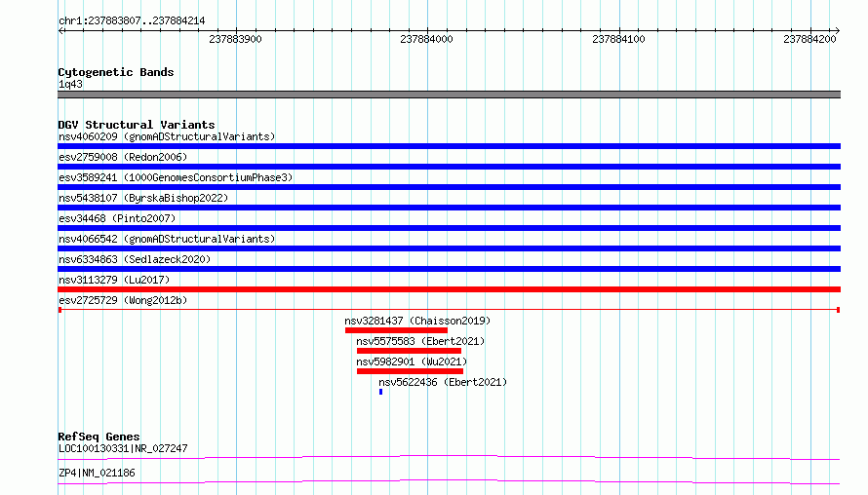
Task: Select the blue bar under esv3589241
Action: (x=449, y=187)
